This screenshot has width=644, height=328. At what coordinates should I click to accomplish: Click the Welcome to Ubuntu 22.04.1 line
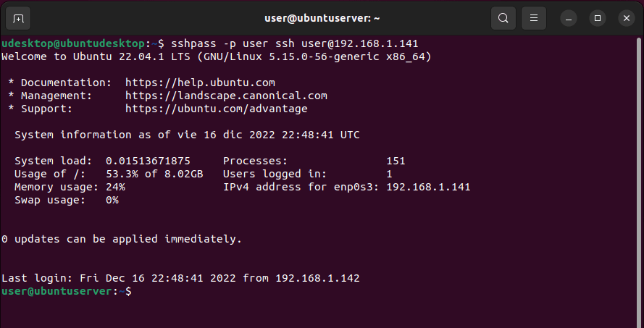[x=217, y=56]
